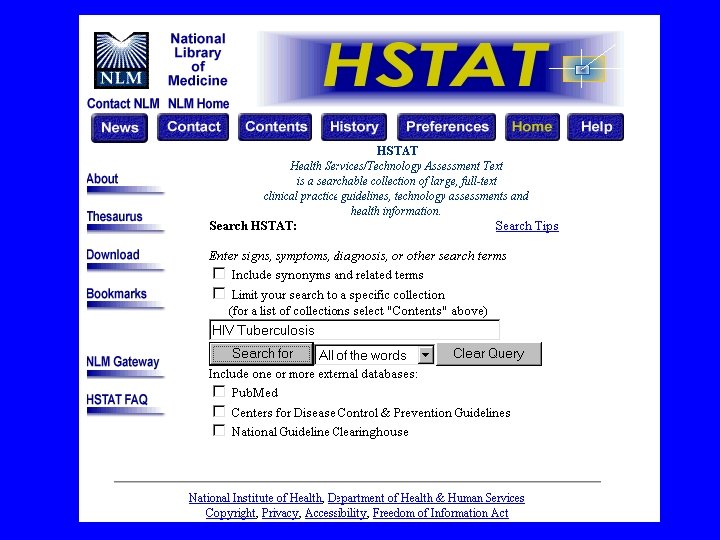Click the Search for button
Image resolution: width=720 pixels, height=540 pixels.
coord(262,354)
